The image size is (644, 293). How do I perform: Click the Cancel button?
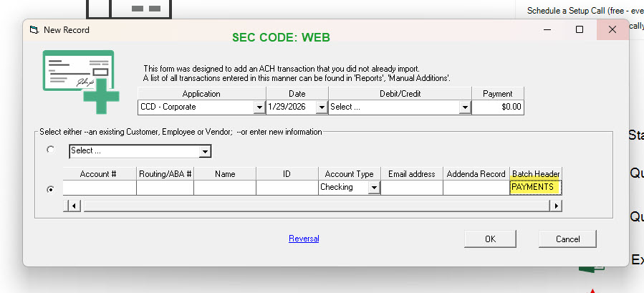coord(567,239)
